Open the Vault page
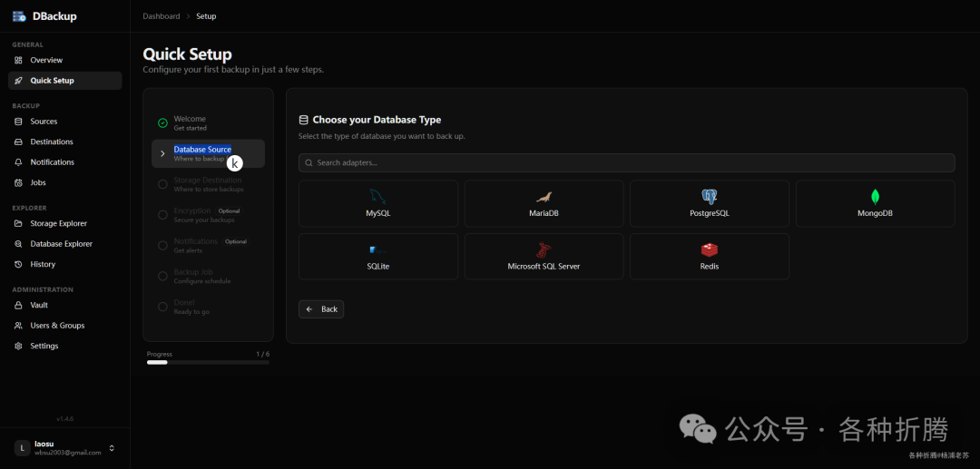Screen dimensions: 980x469 (65, 306)
